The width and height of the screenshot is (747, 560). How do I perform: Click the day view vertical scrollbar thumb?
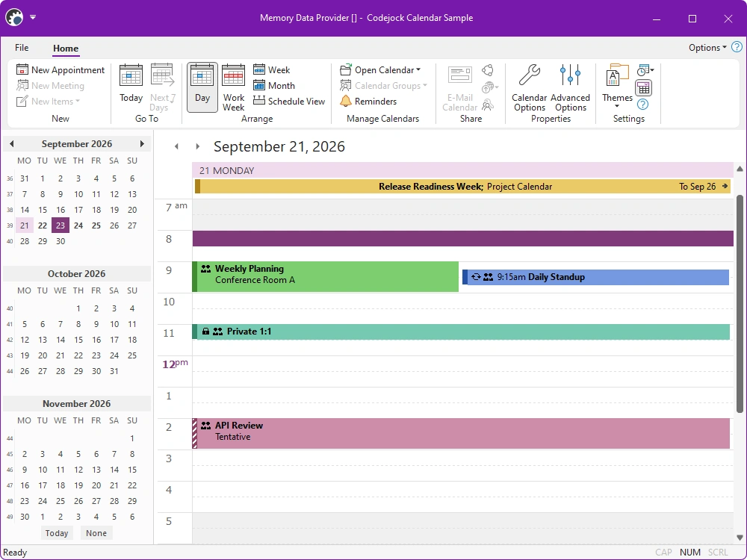[x=740, y=304]
